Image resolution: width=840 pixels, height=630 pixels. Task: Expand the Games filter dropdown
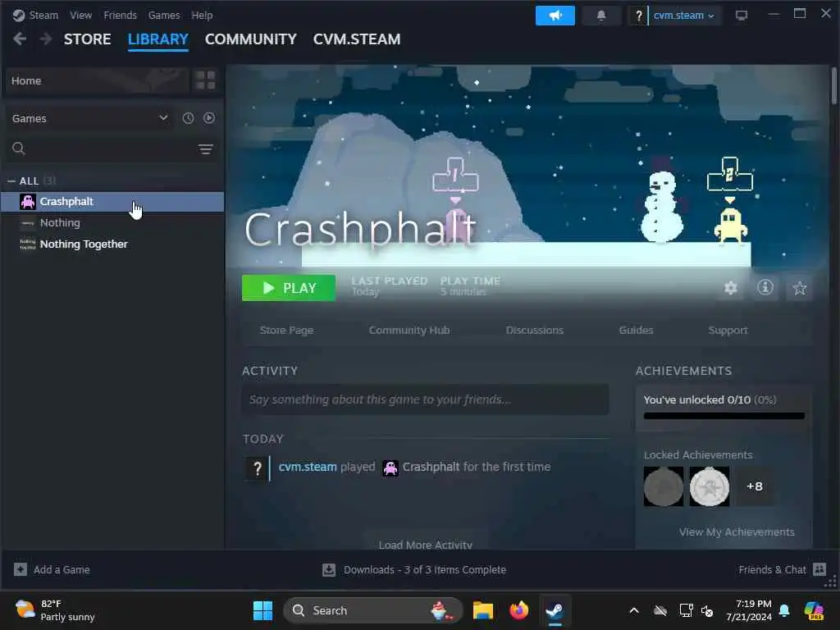pos(89,118)
